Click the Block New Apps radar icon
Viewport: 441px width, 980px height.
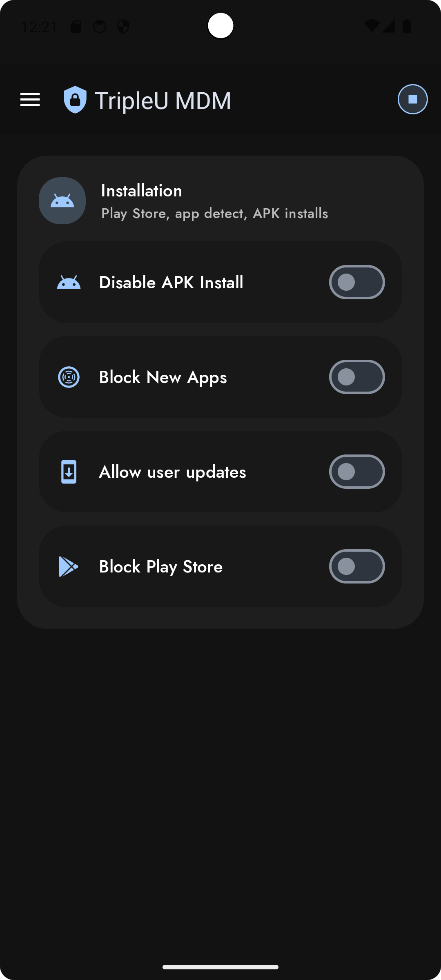coord(69,377)
